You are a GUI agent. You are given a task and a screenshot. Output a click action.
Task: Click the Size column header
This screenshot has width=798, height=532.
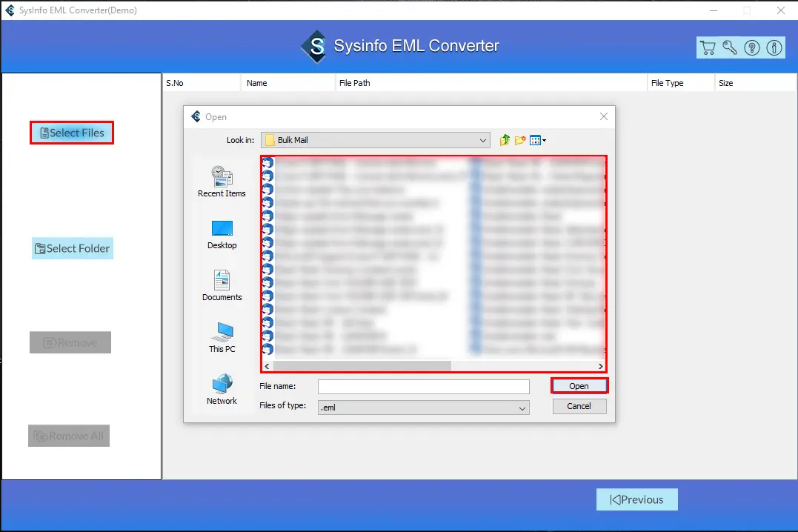point(755,83)
